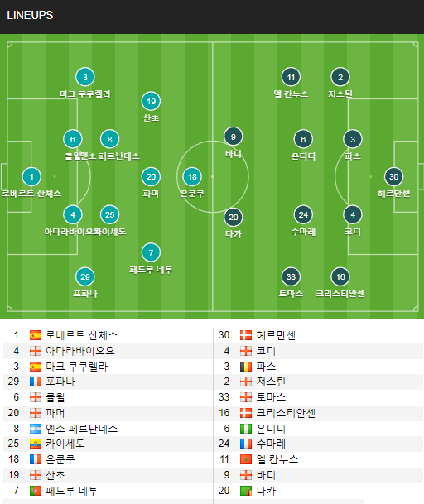Select player number 19 산초 on the pitch
The height and width of the screenshot is (504, 424).
(151, 102)
